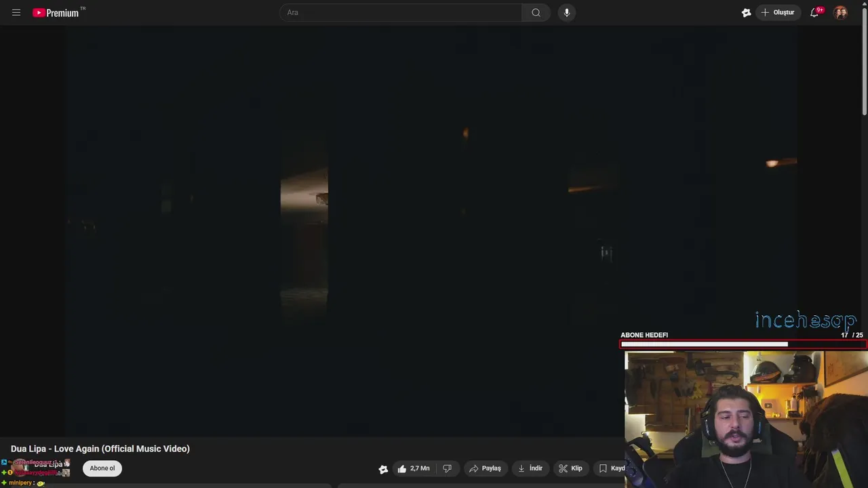Image resolution: width=868 pixels, height=488 pixels.
Task: Open the account avatar menu
Action: pos(840,12)
